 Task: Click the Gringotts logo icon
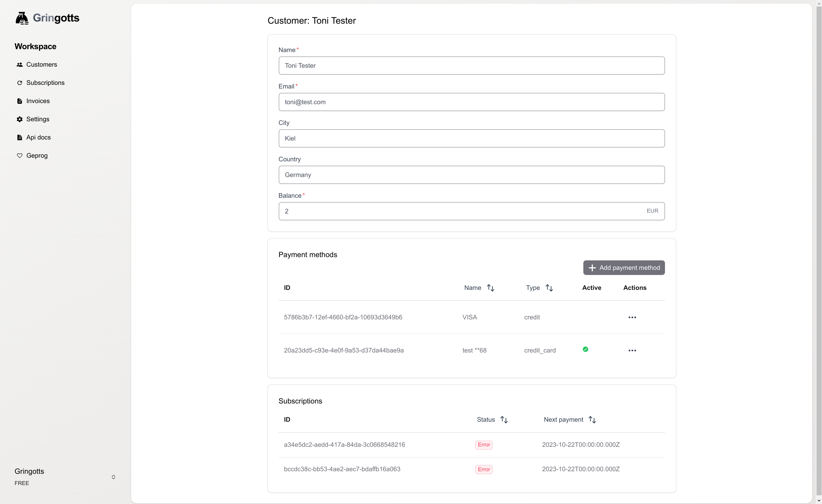coord(22,18)
